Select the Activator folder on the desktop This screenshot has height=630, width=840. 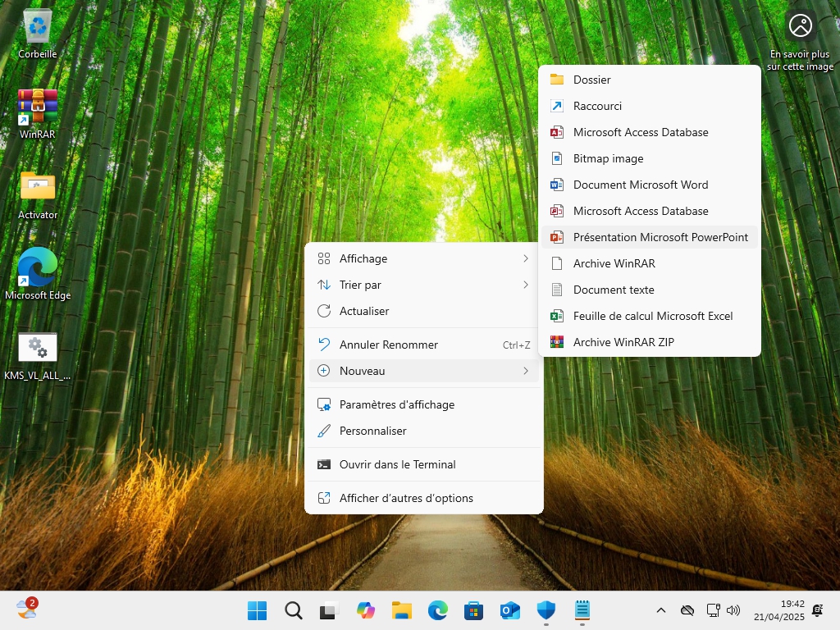(x=38, y=188)
